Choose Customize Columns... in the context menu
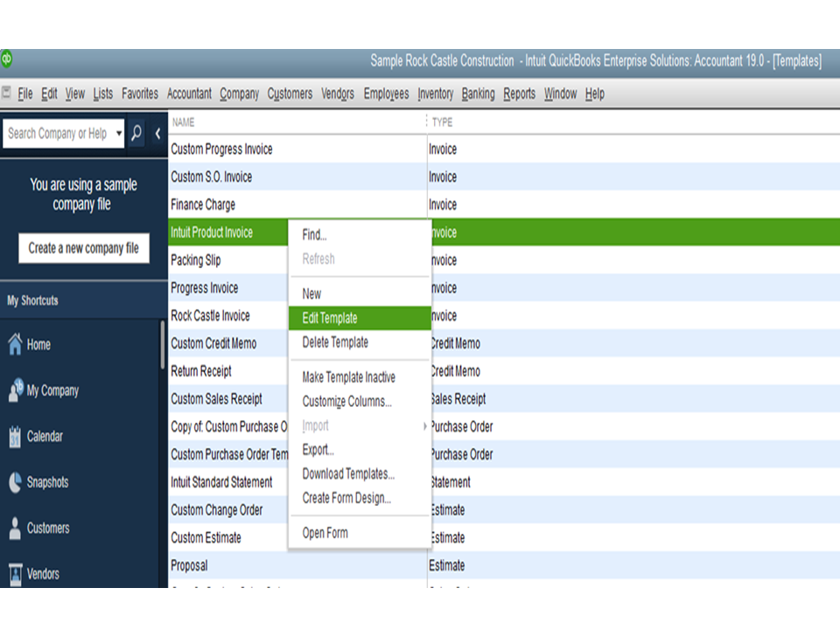 (x=360, y=402)
